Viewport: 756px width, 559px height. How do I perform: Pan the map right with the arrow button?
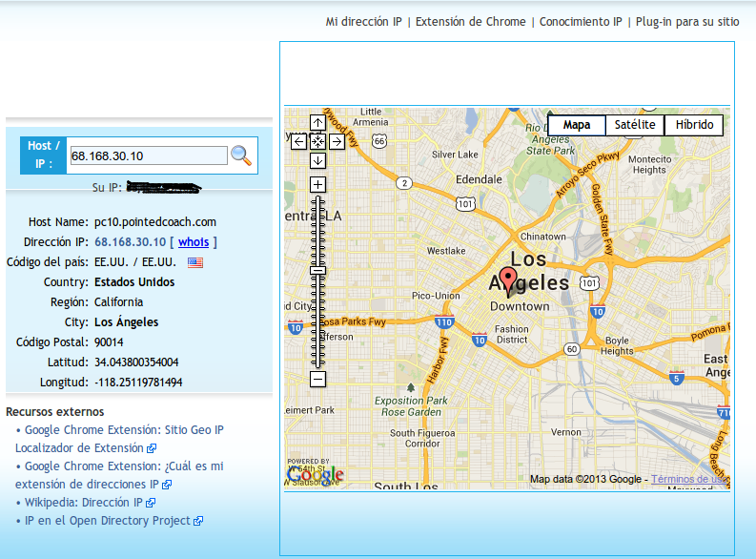[x=337, y=142]
